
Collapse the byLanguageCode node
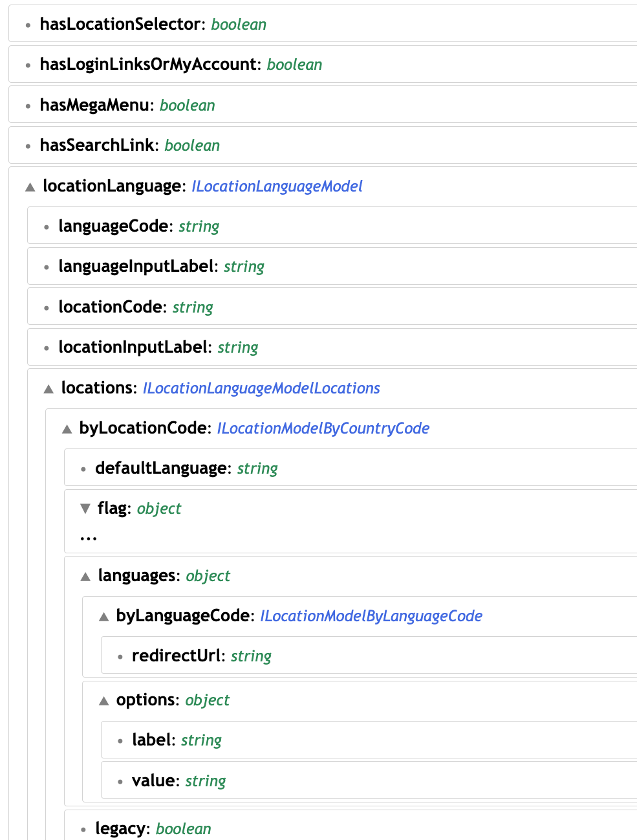click(103, 616)
